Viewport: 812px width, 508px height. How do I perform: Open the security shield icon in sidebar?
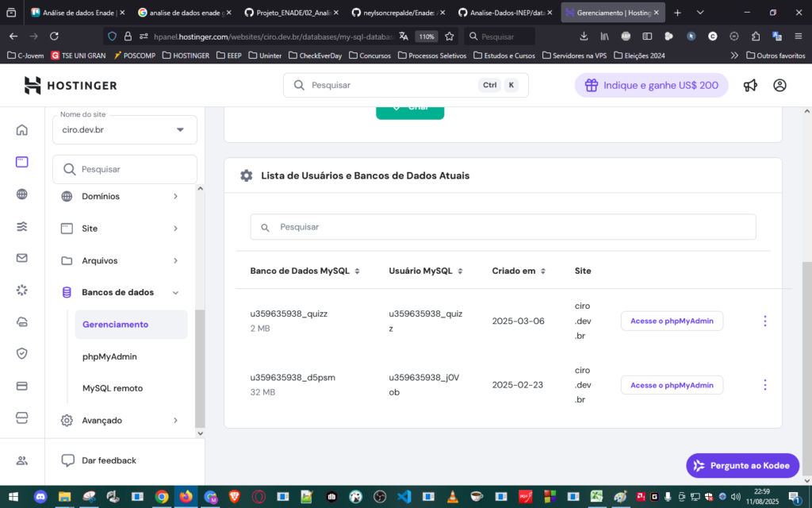(22, 353)
